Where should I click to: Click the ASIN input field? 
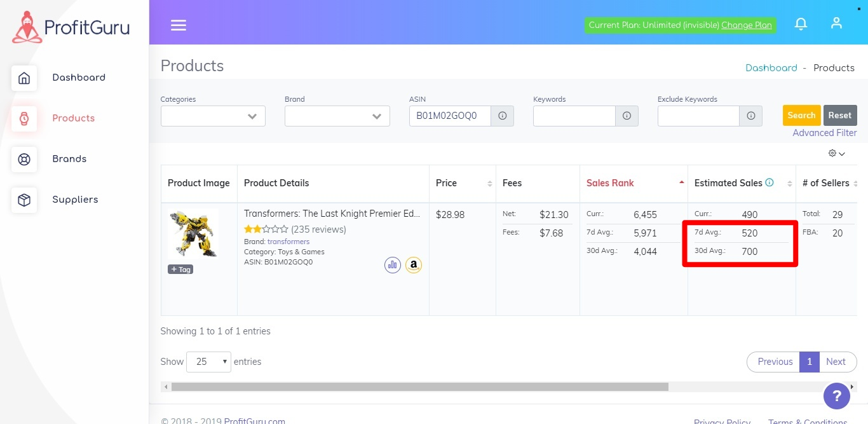450,116
